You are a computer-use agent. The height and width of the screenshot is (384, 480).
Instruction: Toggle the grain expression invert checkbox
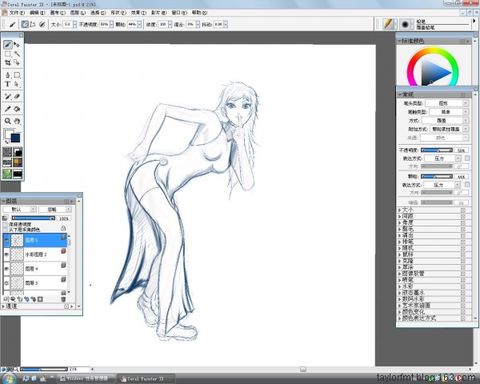click(467, 184)
